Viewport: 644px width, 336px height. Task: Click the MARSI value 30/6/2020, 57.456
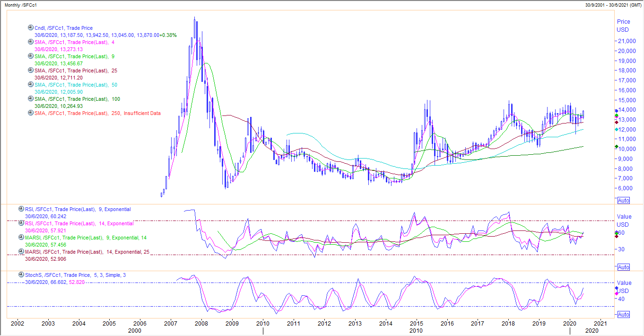[x=46, y=245]
